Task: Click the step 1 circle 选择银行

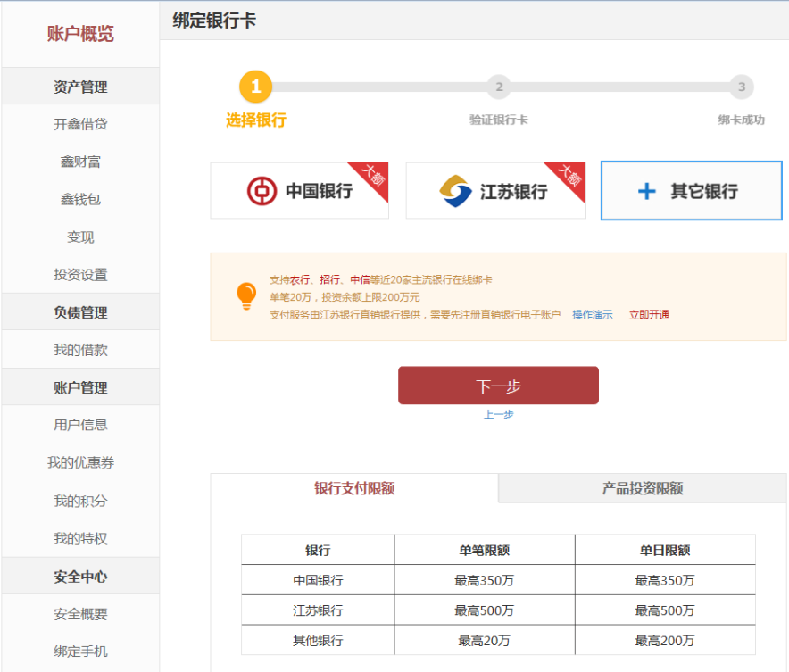Action: [x=255, y=87]
